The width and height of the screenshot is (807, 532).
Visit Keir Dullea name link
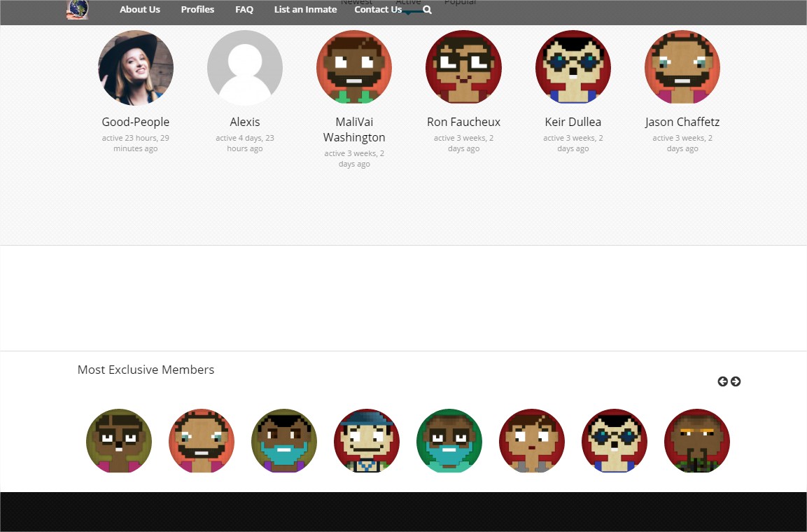pyautogui.click(x=573, y=122)
